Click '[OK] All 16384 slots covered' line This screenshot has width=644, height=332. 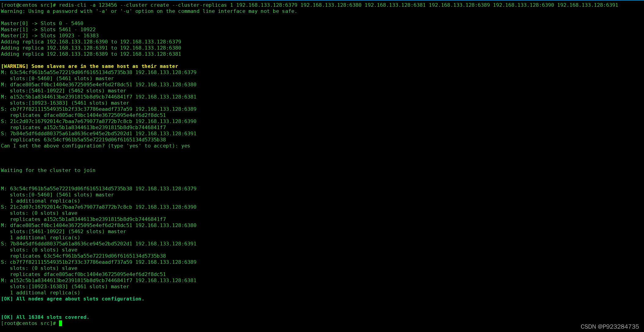click(x=45, y=317)
